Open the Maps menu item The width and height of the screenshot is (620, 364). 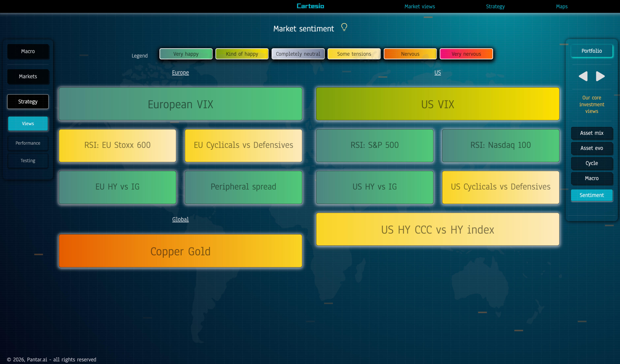click(x=562, y=6)
